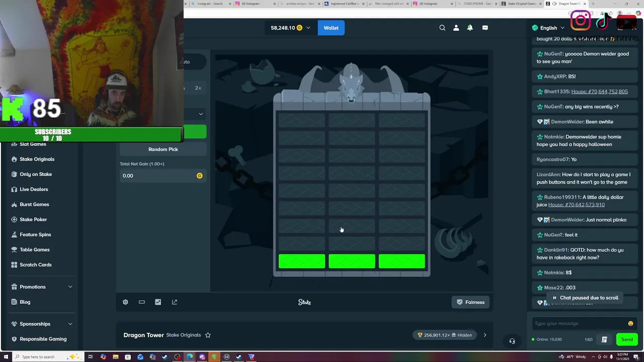Open Bhart1335's House bet link
Viewport: 644px width, 362px height.
tap(599, 92)
